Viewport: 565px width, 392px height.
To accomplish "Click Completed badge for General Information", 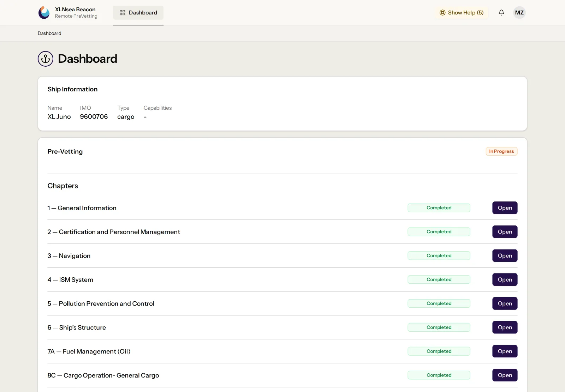I will coord(439,208).
